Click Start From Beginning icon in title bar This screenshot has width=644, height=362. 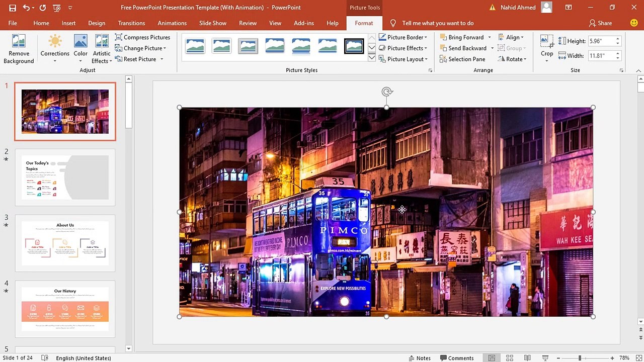coord(57,8)
